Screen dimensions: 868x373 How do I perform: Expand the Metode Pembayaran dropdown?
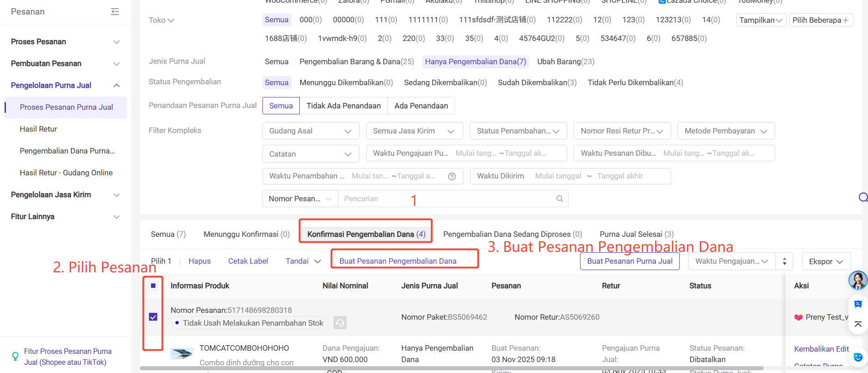725,131
